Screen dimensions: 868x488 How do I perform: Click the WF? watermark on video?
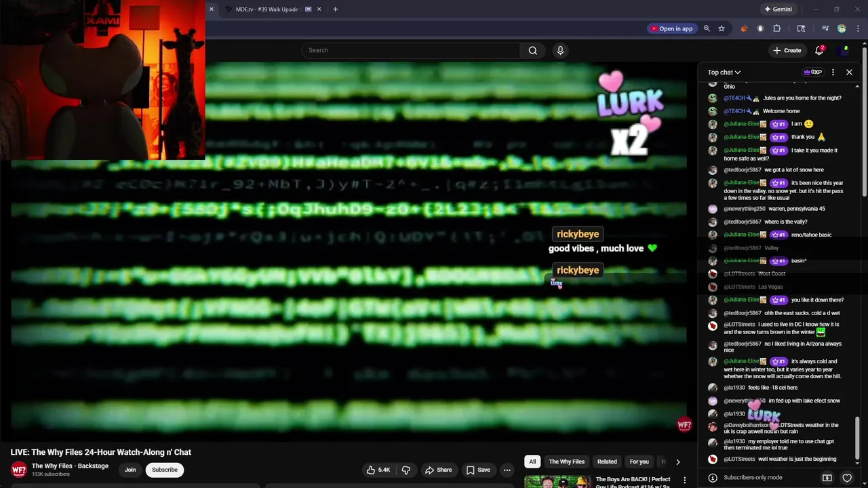(x=684, y=425)
